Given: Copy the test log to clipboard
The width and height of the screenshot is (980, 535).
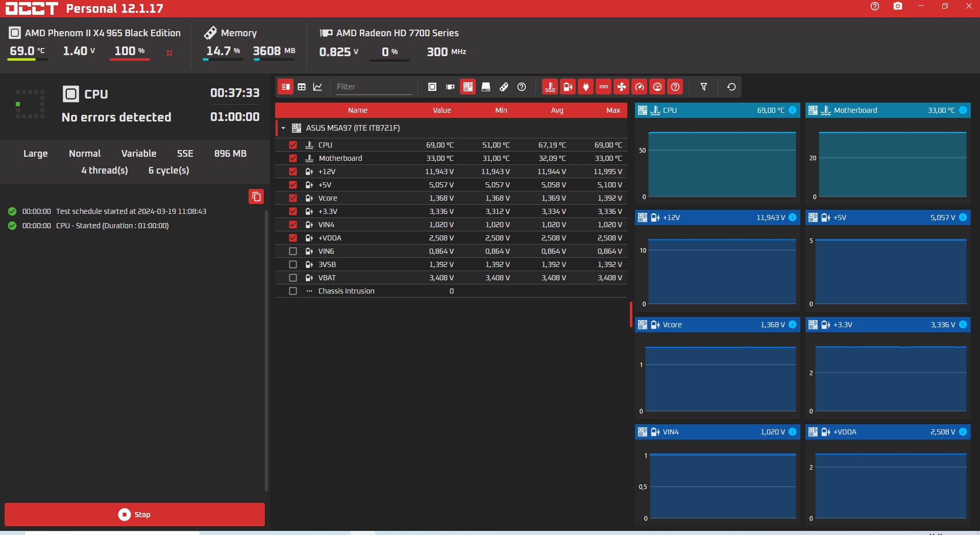Looking at the screenshot, I should pos(256,197).
